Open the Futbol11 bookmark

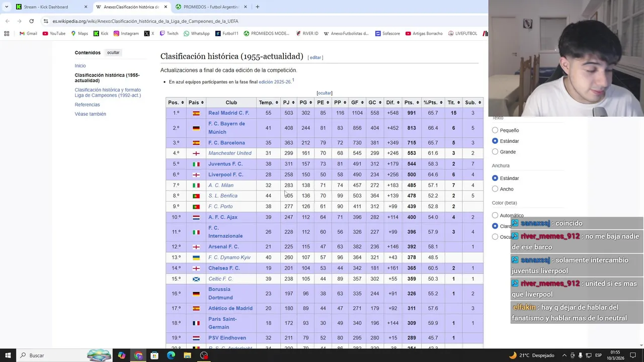tap(226, 34)
